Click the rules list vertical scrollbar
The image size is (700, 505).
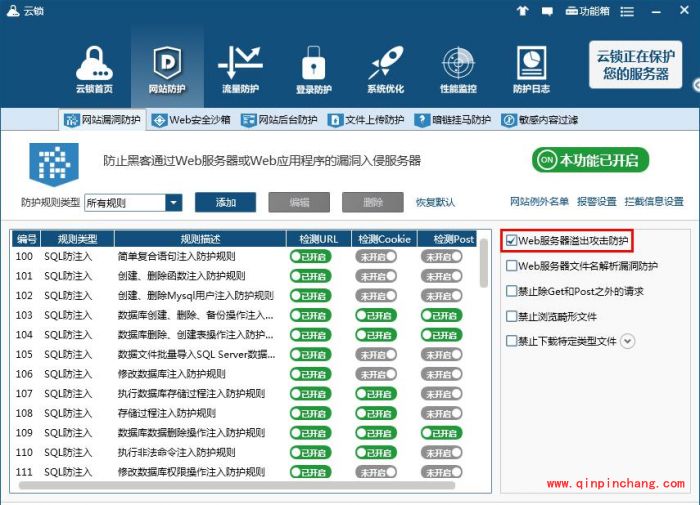(483, 265)
